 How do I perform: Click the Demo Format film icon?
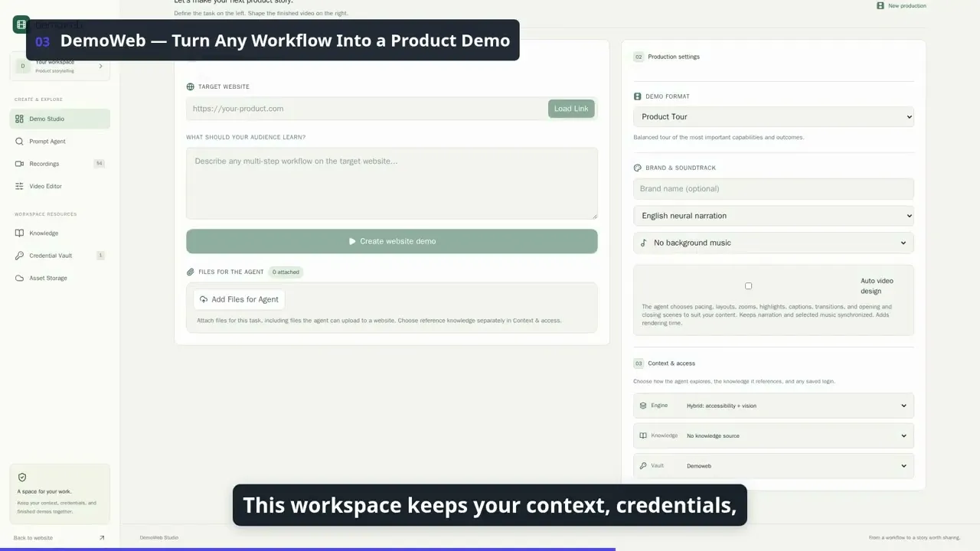click(x=638, y=96)
